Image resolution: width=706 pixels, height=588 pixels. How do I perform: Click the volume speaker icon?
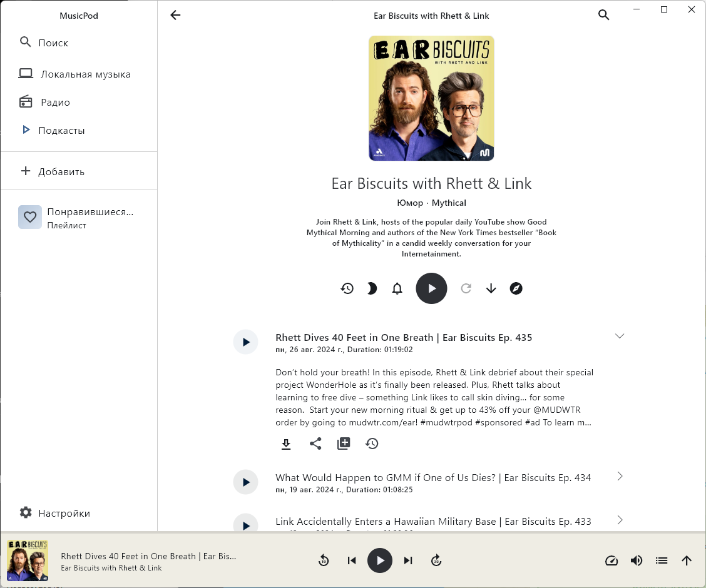point(636,560)
